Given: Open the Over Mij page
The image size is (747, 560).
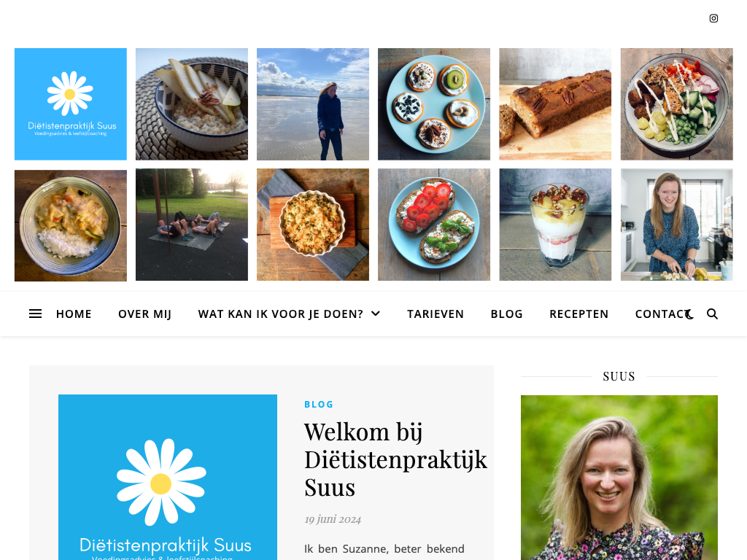Looking at the screenshot, I should (145, 314).
